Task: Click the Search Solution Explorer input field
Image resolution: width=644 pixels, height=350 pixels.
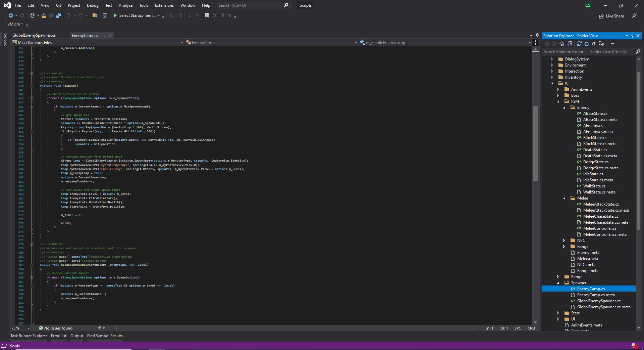Action: pos(589,52)
